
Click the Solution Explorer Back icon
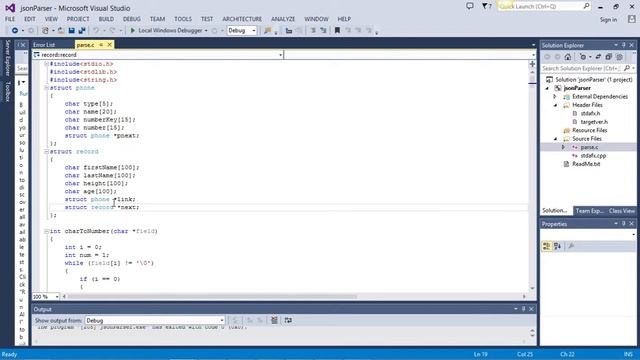pyautogui.click(x=547, y=57)
